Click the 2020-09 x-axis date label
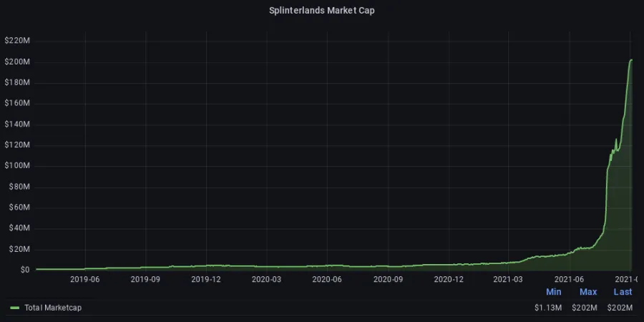This screenshot has width=644, height=322. [388, 279]
